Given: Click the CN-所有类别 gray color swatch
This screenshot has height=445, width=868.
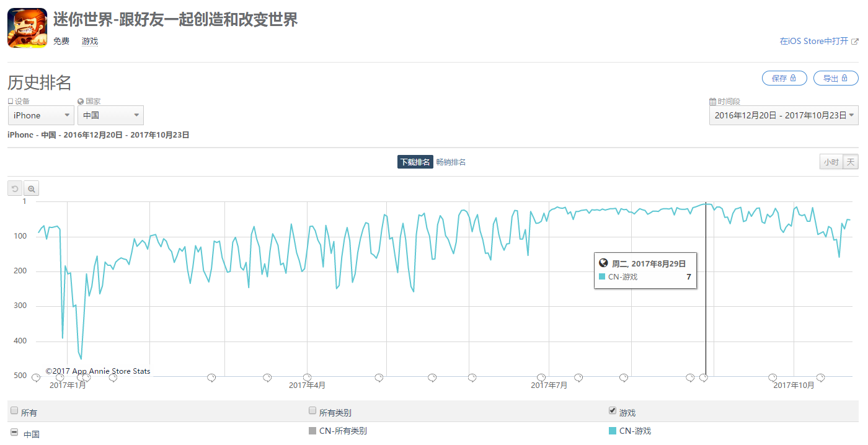Looking at the screenshot, I should (312, 431).
